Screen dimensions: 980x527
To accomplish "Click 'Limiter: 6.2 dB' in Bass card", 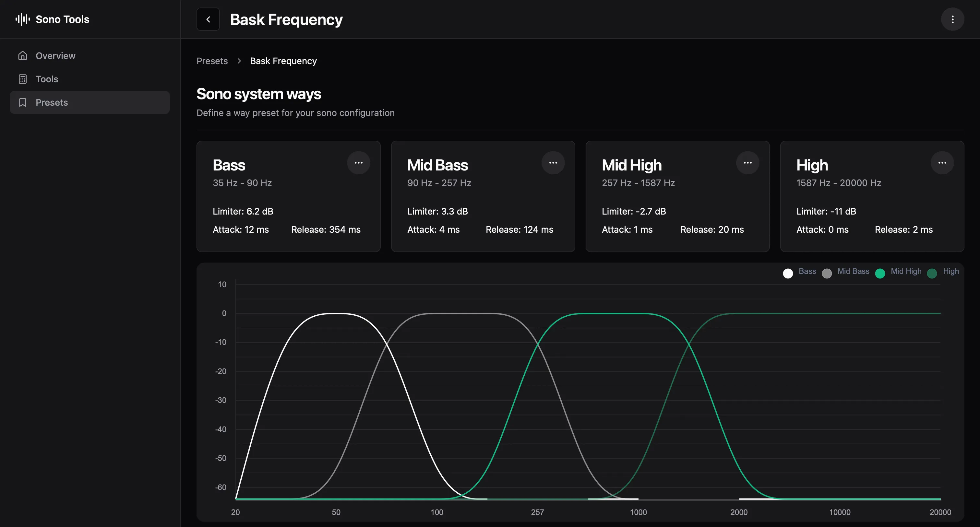I will (x=243, y=211).
